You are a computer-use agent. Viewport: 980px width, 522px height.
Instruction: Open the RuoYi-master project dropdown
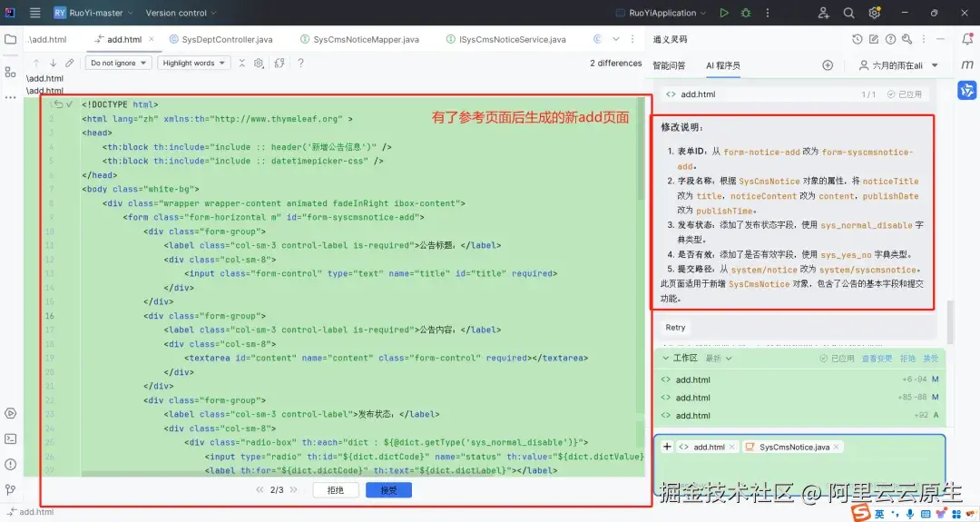coord(93,13)
